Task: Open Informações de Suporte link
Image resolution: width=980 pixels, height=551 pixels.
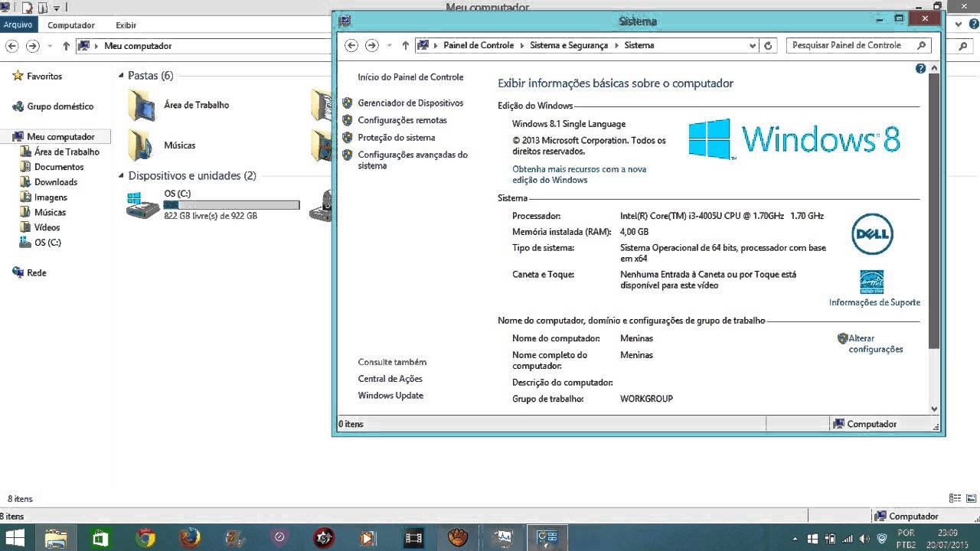Action: [874, 302]
